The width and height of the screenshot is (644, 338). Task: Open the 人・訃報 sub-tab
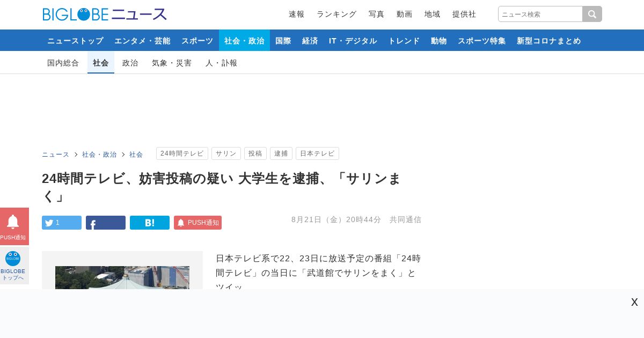pos(221,63)
